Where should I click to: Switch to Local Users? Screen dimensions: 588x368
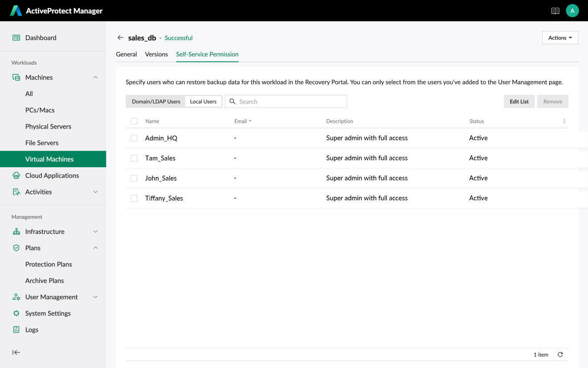[203, 102]
